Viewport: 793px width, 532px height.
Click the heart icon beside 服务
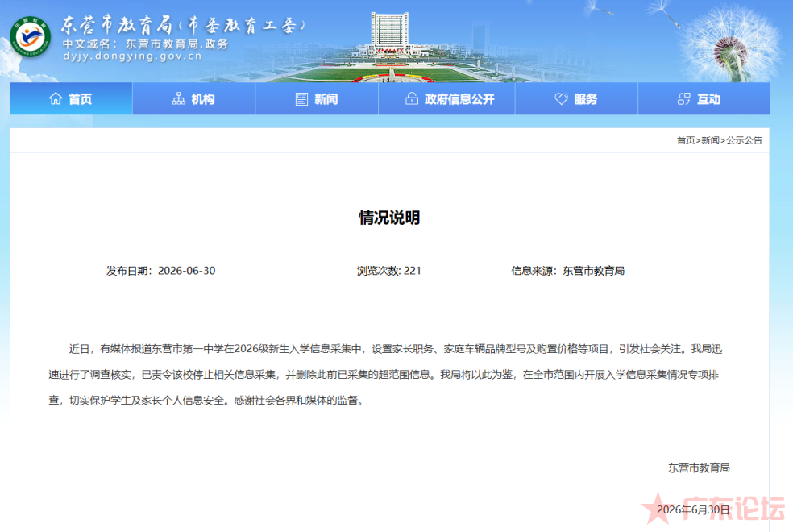coord(562,99)
